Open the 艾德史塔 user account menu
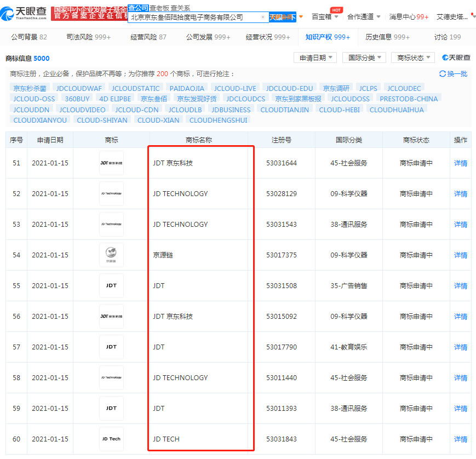This screenshot has height=459, width=476. coord(452,16)
